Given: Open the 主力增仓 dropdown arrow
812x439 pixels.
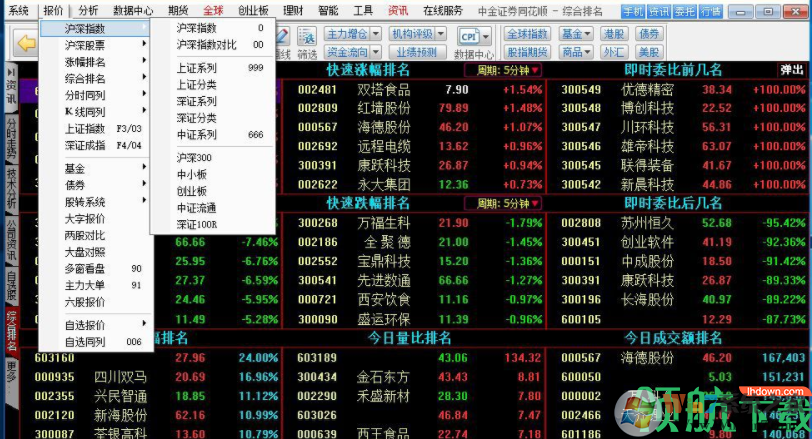Looking at the screenshot, I should tap(376, 34).
